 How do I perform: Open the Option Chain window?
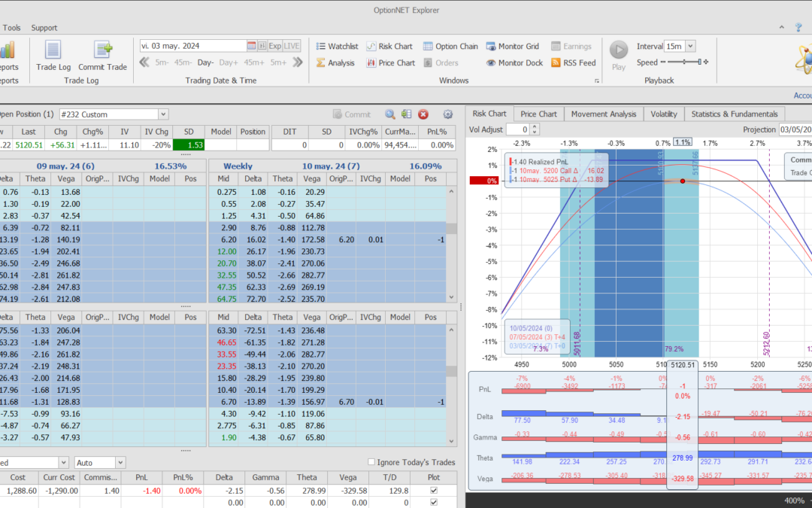[x=450, y=46]
